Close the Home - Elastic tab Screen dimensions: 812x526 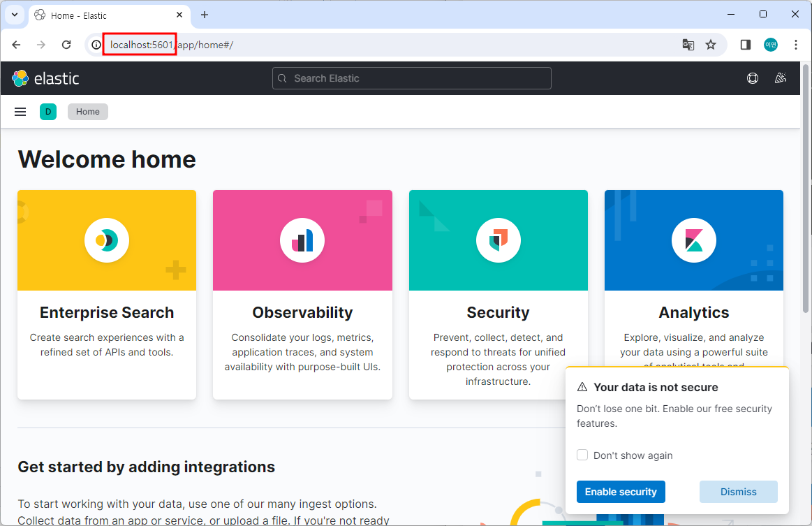(179, 15)
